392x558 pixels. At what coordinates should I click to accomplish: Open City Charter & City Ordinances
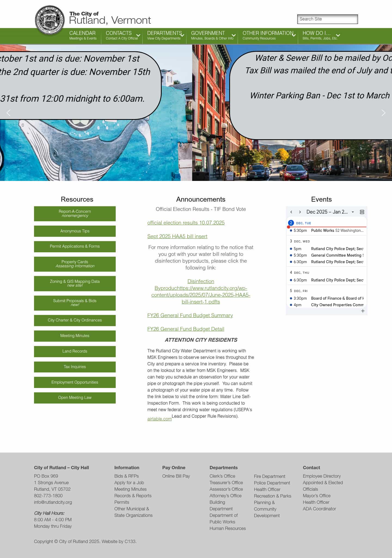[75, 320]
